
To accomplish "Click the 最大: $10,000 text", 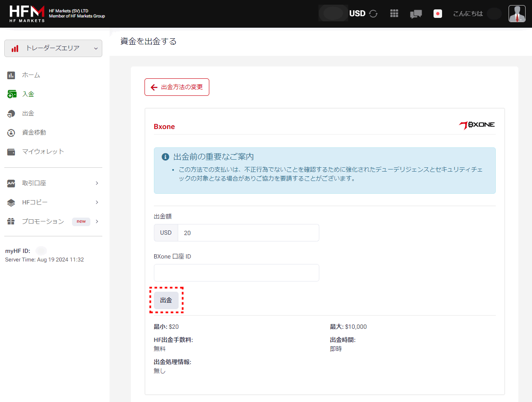I will pos(348,327).
